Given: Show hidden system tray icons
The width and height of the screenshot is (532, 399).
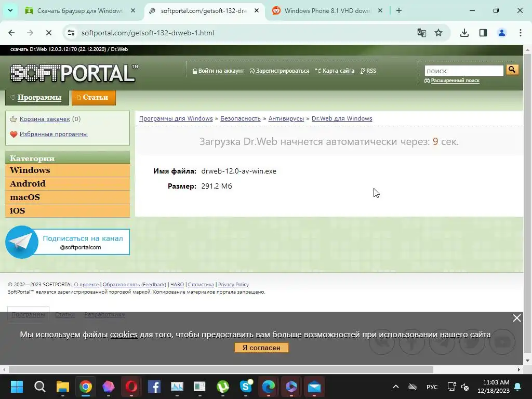Looking at the screenshot, I should coord(395,387).
